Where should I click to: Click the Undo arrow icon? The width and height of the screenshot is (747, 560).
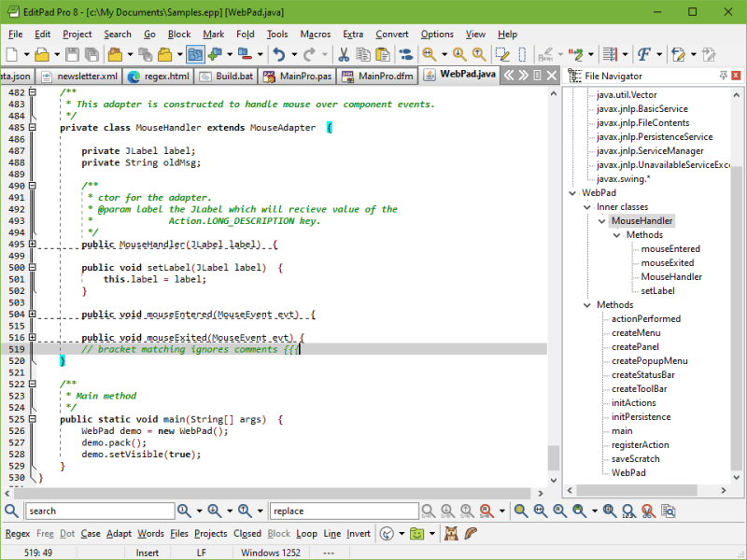coord(279,54)
